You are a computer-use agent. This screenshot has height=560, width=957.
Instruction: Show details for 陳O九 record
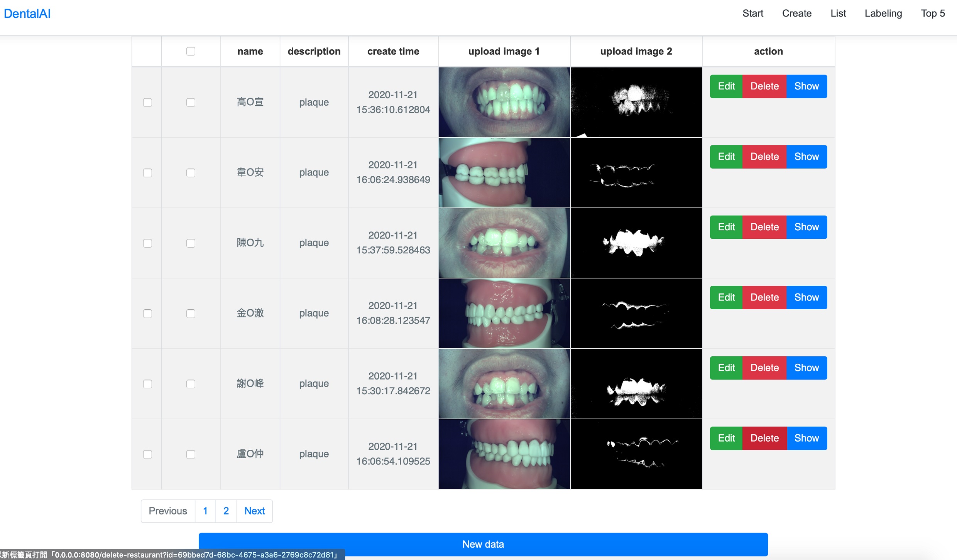pyautogui.click(x=806, y=227)
